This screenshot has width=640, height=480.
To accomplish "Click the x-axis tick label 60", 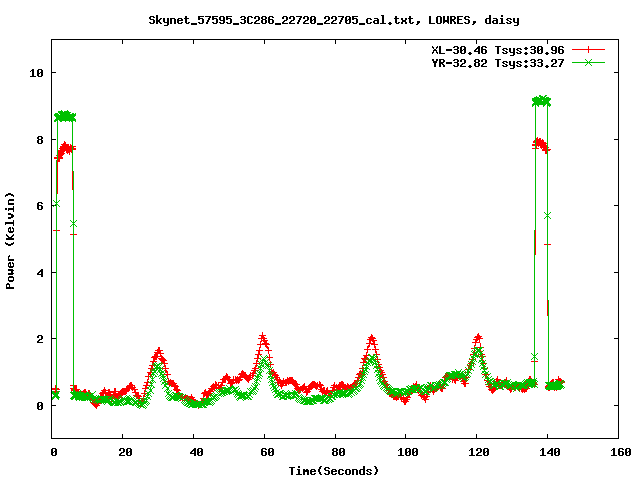I will pyautogui.click(x=267, y=452).
